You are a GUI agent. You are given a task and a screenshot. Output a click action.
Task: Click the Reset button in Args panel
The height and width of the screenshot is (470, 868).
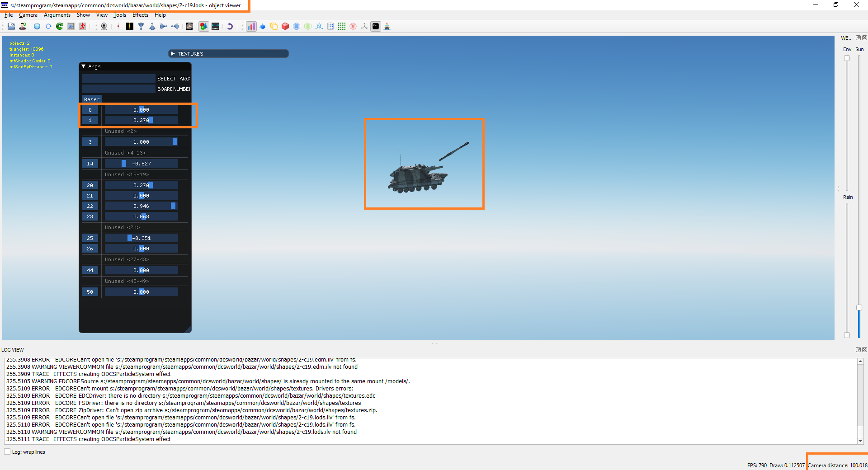92,99
